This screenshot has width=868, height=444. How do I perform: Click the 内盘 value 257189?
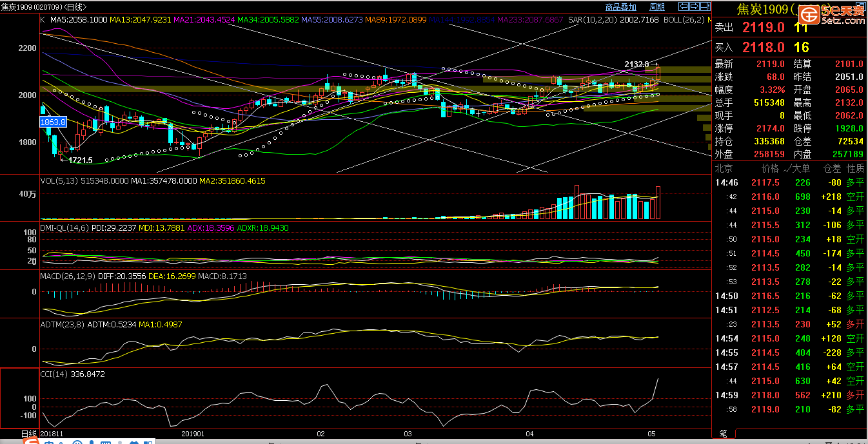847,154
